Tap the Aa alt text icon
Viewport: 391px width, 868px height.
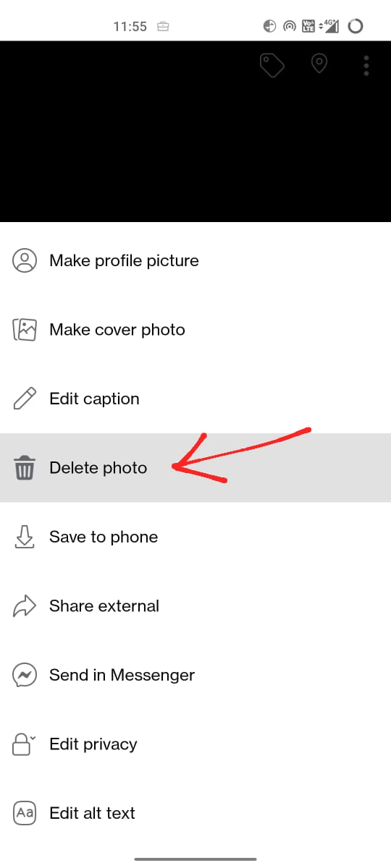25,813
